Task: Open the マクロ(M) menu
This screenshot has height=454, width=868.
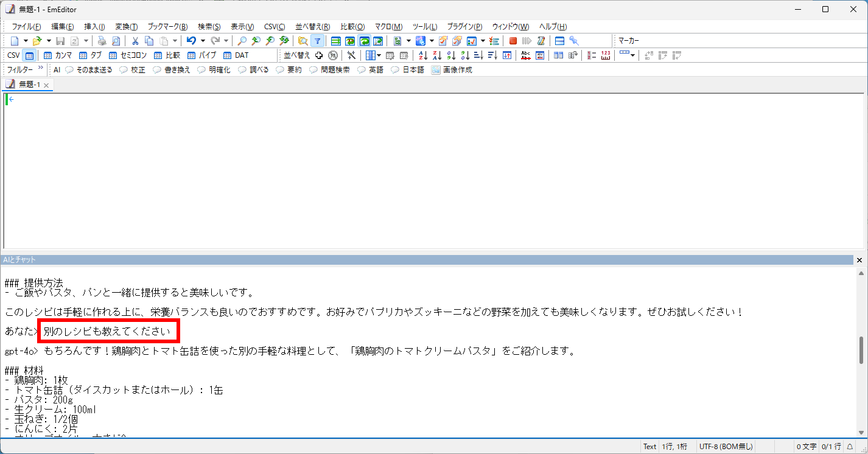Action: (x=388, y=26)
